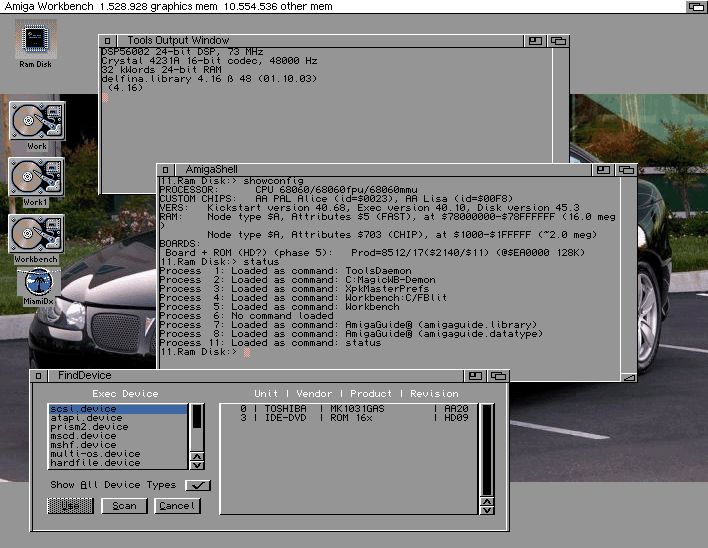This screenshot has height=548, width=708.
Task: Select multi-os.device in the list
Action: (x=118, y=454)
